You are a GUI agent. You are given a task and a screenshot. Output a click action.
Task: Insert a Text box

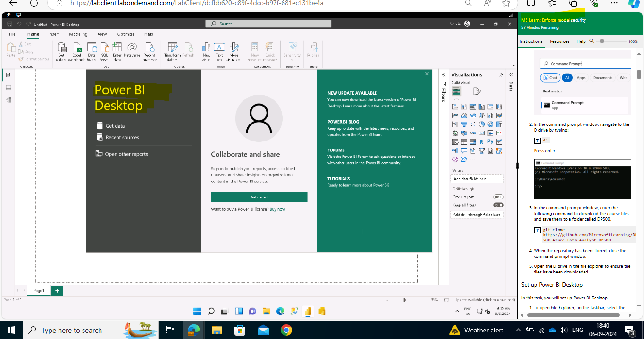click(x=219, y=52)
